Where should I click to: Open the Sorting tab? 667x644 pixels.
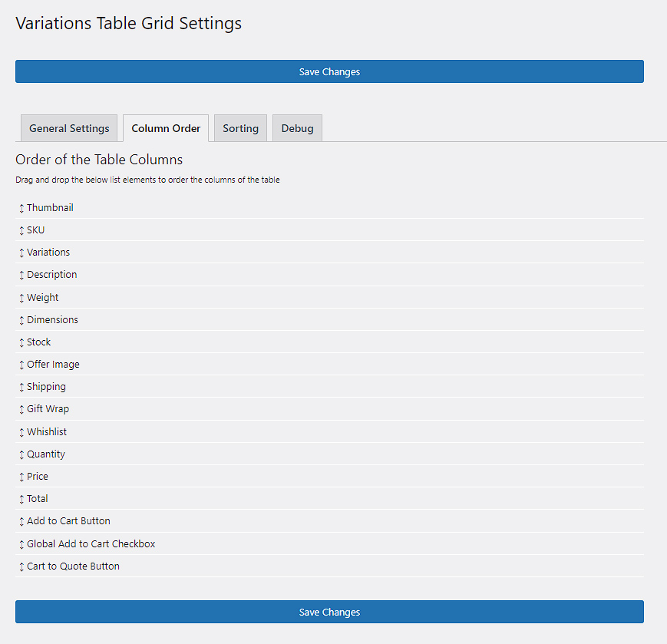(x=240, y=128)
